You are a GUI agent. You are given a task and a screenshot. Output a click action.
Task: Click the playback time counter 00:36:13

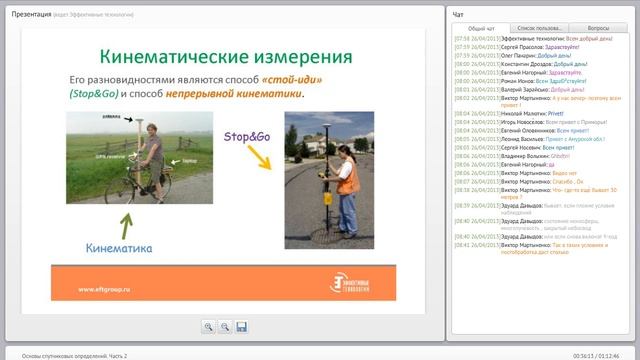584,356
